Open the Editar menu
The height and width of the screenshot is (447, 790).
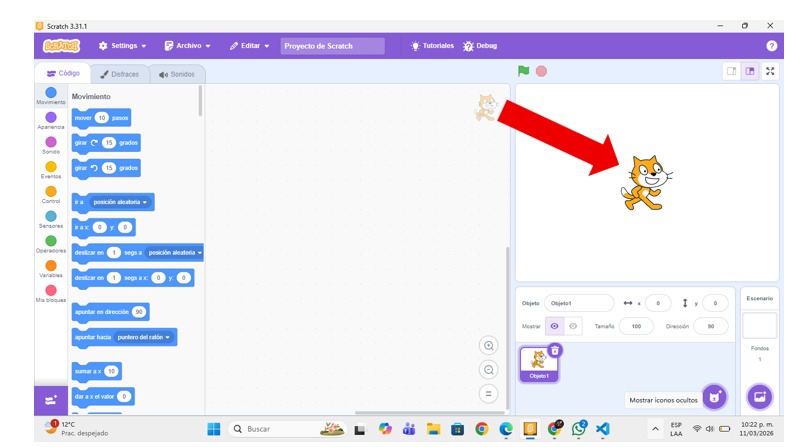(249, 46)
